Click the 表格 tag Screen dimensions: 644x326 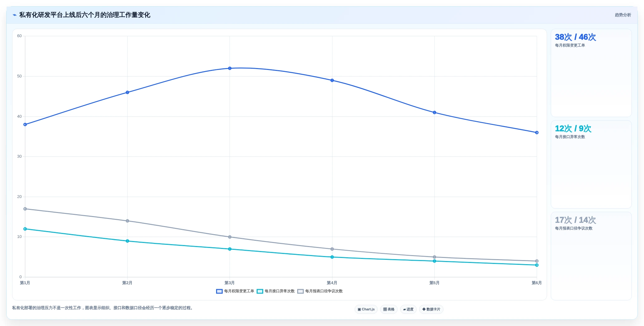tap(389, 309)
